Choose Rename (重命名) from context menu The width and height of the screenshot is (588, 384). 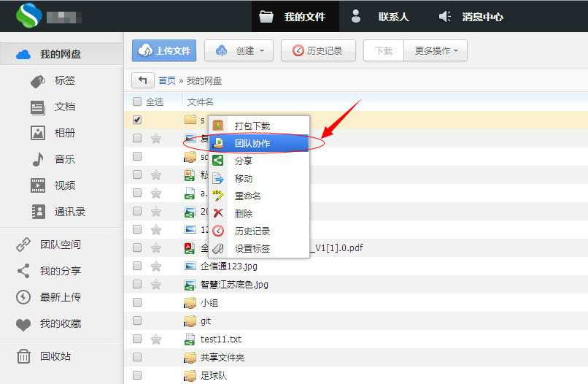pyautogui.click(x=248, y=196)
